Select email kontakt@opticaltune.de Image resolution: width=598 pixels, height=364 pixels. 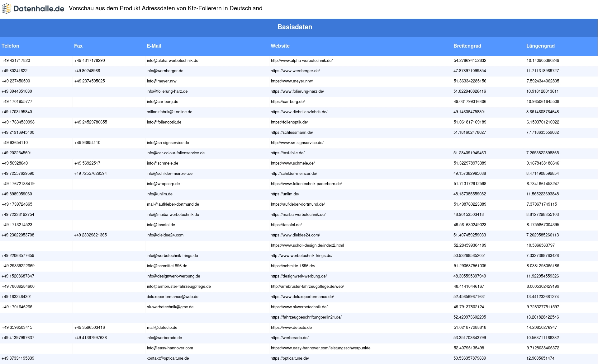168,358
